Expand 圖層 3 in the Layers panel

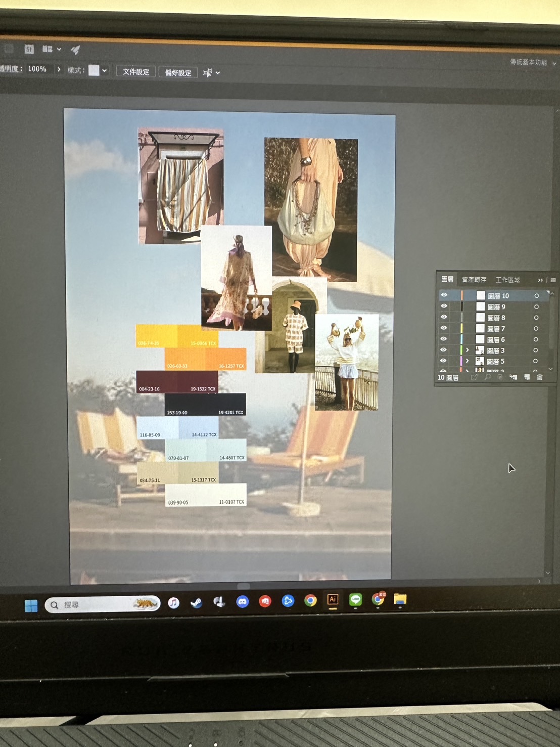click(x=468, y=350)
